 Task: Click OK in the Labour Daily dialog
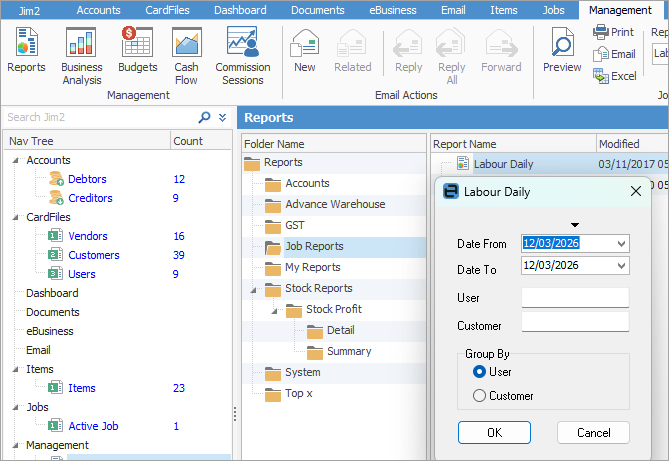coord(494,432)
